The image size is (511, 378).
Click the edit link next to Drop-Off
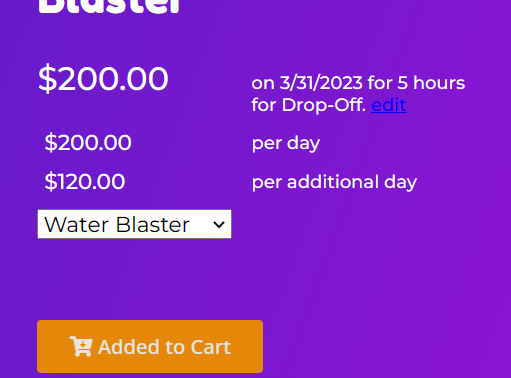pos(389,105)
